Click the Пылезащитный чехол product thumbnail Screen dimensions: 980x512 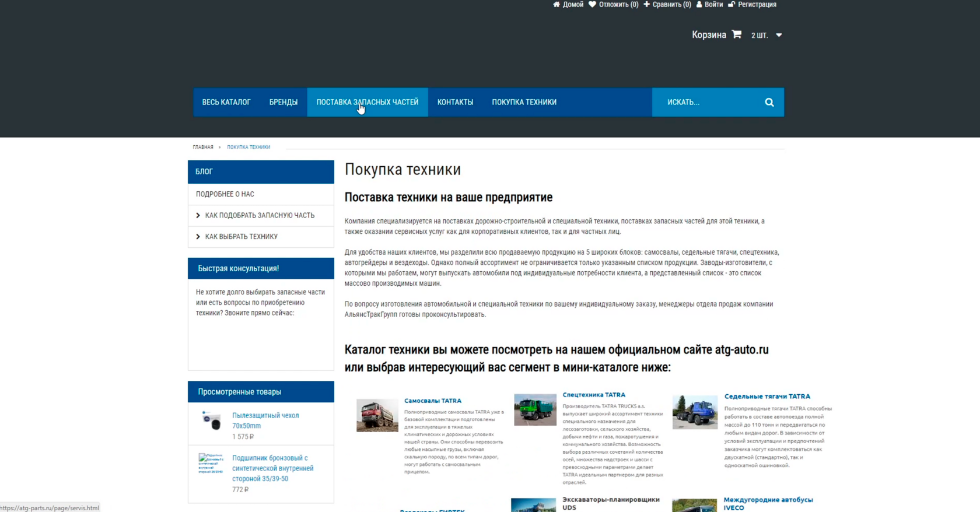tap(211, 420)
